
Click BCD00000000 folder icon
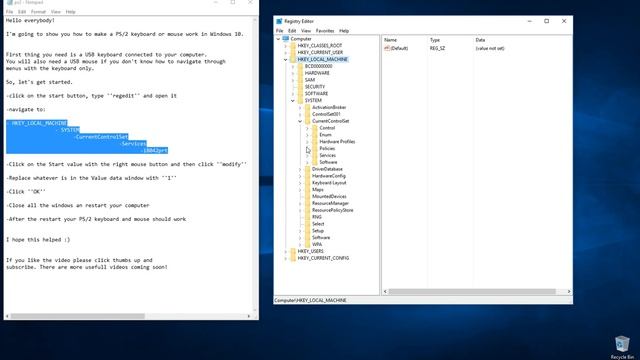pos(300,66)
